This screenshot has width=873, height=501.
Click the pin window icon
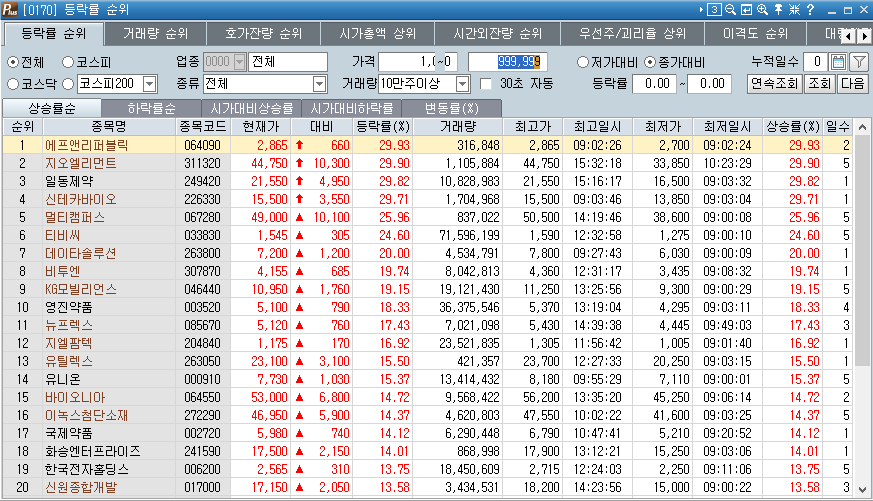click(x=778, y=9)
